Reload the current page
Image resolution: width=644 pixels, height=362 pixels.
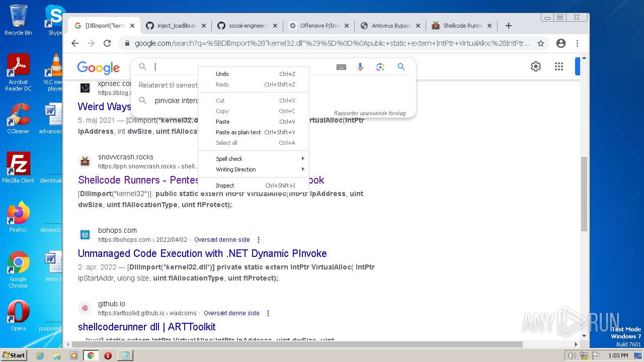(107, 43)
